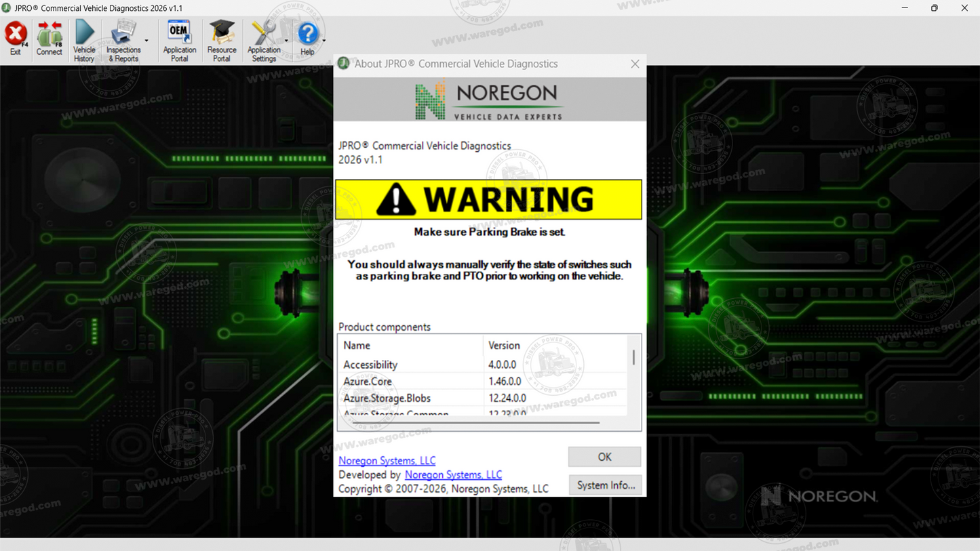The image size is (980, 551).
Task: Sort components by the Name column header
Action: coord(411,345)
